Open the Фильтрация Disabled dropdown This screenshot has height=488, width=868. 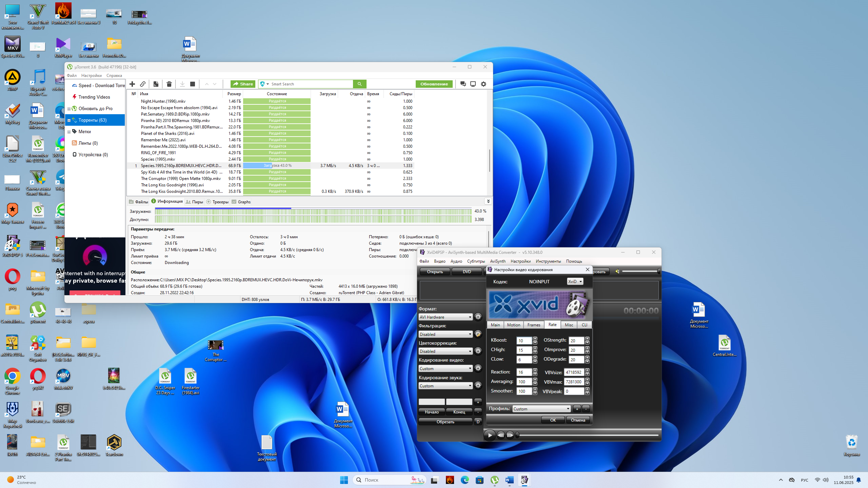(446, 334)
